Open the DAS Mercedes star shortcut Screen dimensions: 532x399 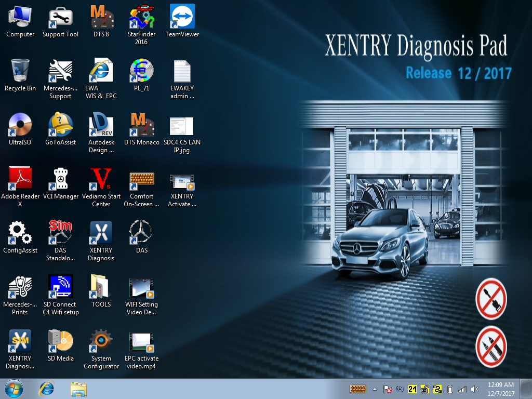coord(141,237)
